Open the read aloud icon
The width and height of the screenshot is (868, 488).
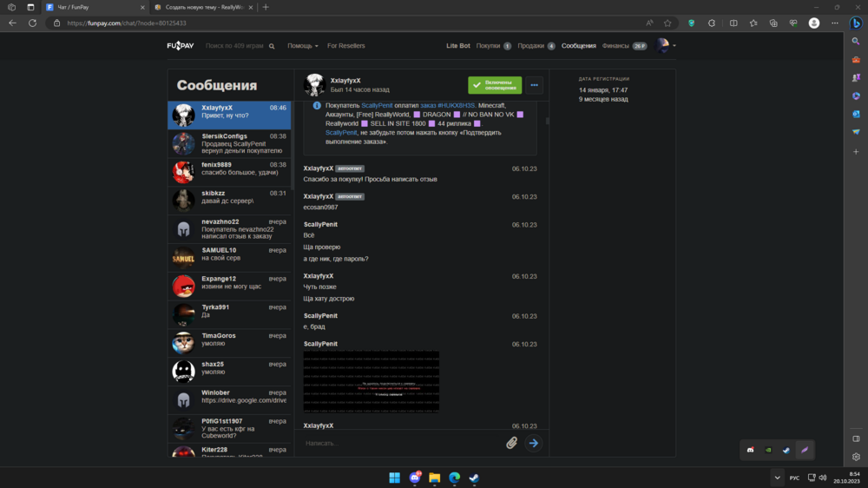[x=650, y=23]
